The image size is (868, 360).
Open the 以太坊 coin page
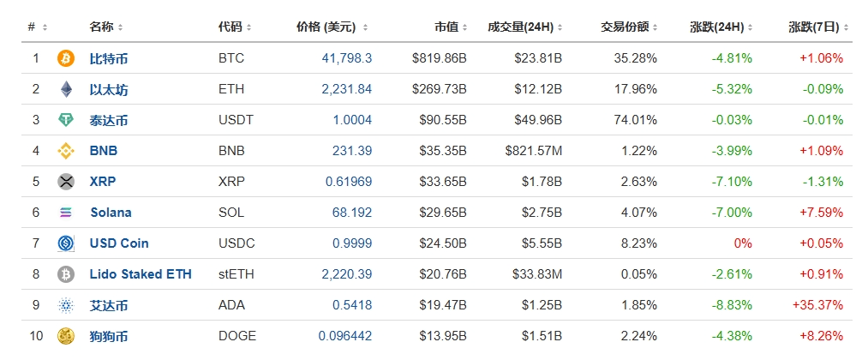109,89
